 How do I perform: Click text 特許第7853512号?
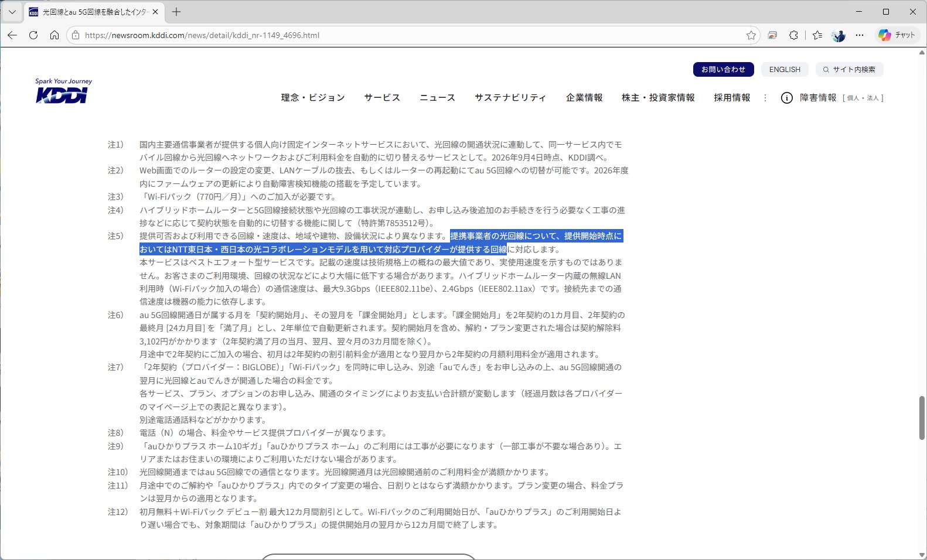coord(393,223)
